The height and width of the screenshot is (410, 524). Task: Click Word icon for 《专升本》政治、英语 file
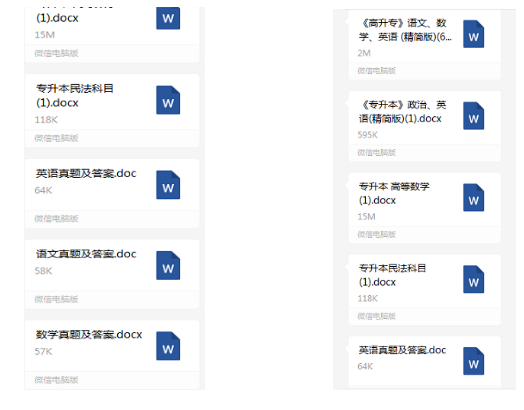[x=474, y=116]
